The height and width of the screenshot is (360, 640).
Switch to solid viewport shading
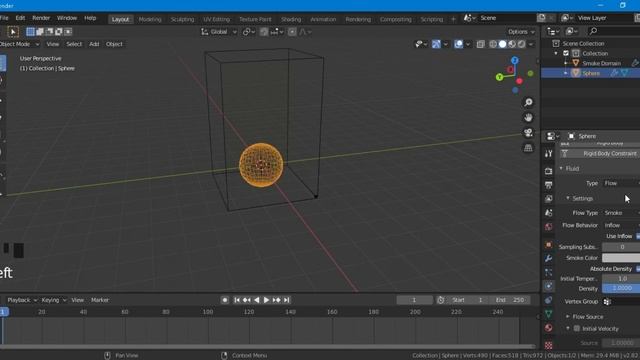pyautogui.click(x=502, y=44)
